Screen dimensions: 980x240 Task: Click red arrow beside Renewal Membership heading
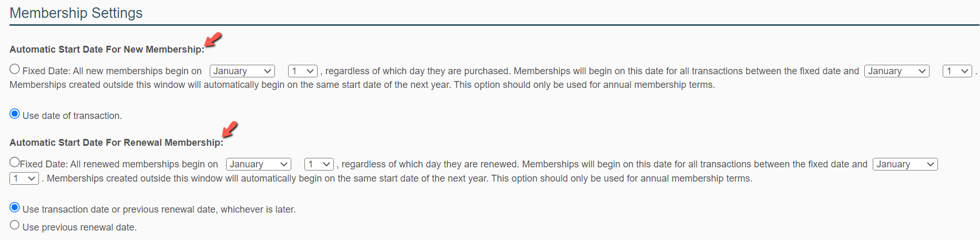230,129
